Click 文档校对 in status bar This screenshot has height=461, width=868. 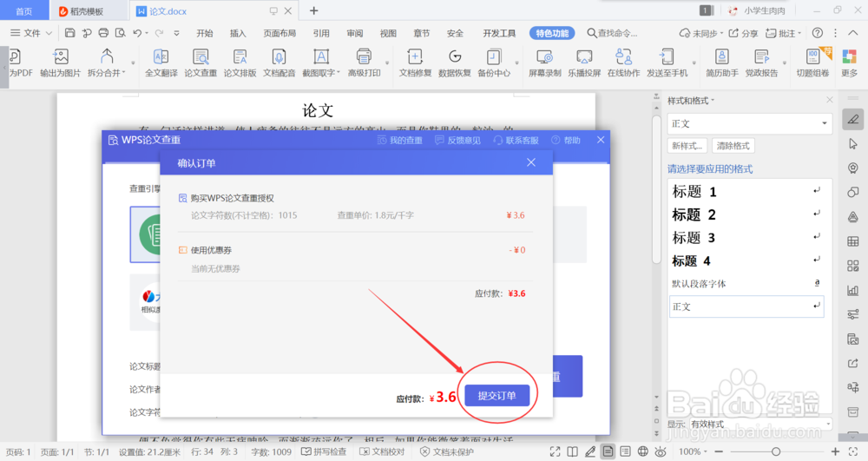(x=383, y=451)
